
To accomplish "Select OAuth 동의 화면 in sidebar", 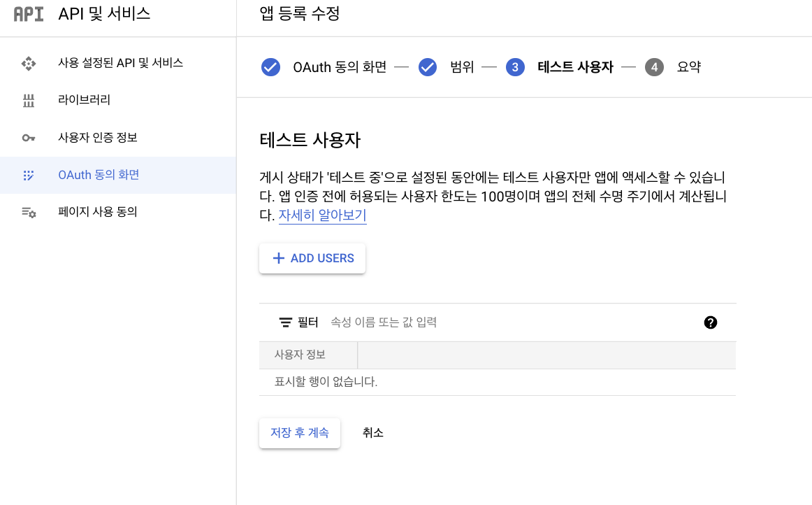I will pos(118,176).
